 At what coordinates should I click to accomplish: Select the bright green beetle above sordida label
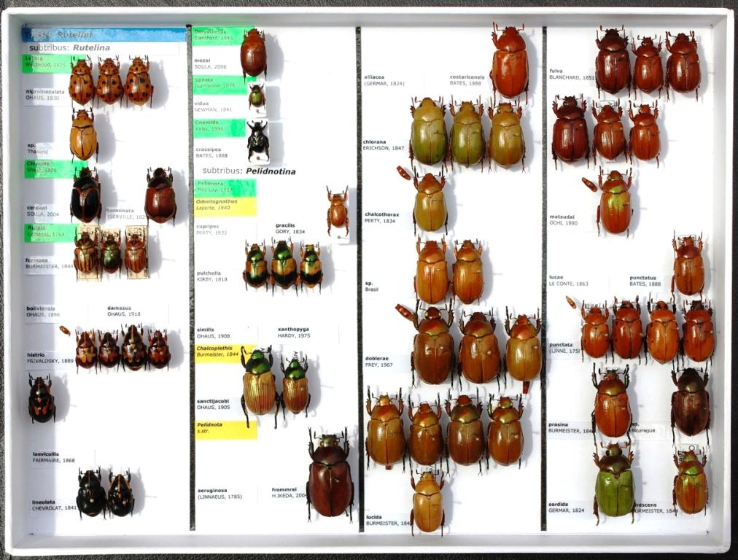(x=614, y=483)
